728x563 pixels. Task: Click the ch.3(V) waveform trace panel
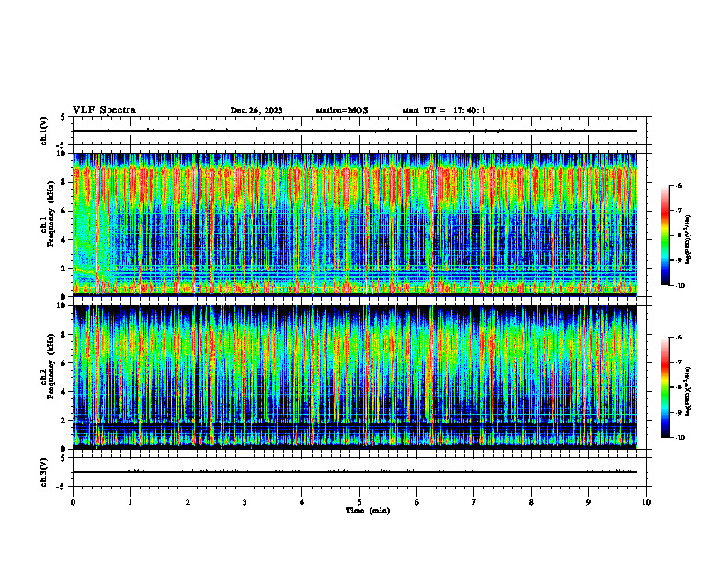point(359,472)
